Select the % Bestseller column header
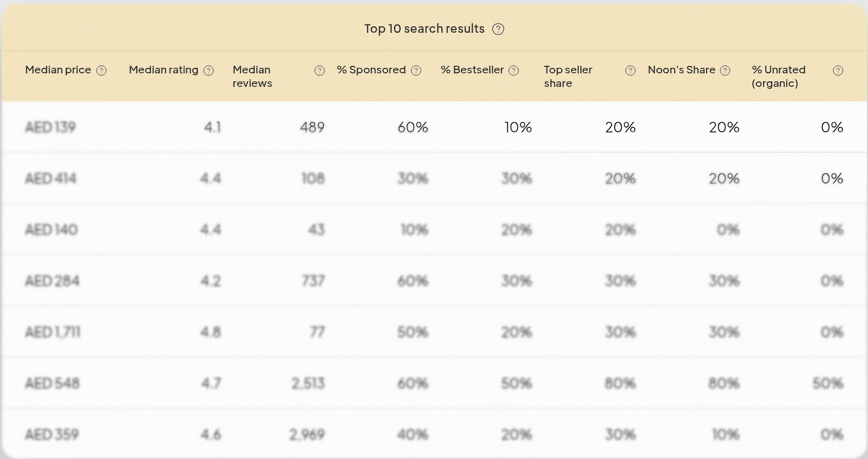This screenshot has width=868, height=459. 472,70
